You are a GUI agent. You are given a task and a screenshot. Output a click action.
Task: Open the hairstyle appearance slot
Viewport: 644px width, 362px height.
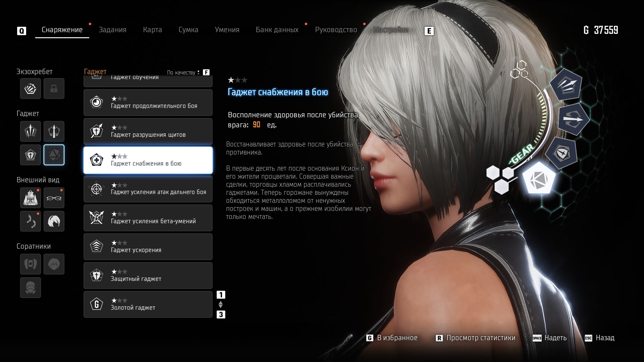(54, 221)
